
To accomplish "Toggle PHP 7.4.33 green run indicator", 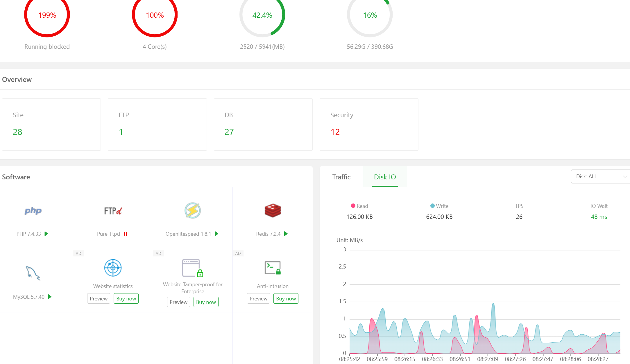I will click(x=46, y=234).
